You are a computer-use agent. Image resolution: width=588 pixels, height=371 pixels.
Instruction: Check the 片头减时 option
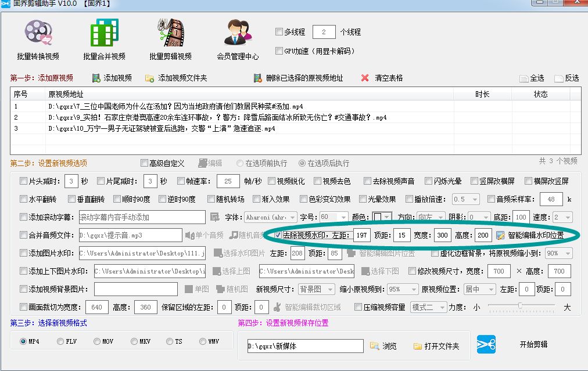[23, 181]
